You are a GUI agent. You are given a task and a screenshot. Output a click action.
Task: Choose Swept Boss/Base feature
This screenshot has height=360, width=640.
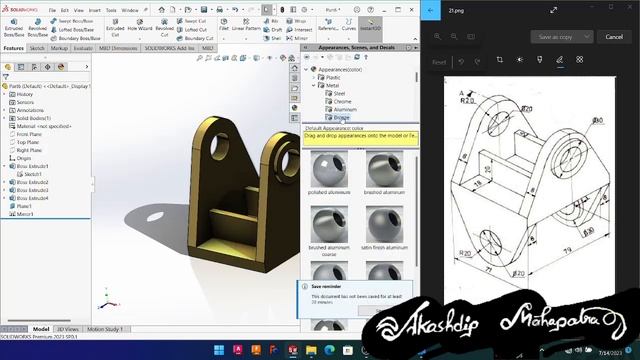[72, 21]
